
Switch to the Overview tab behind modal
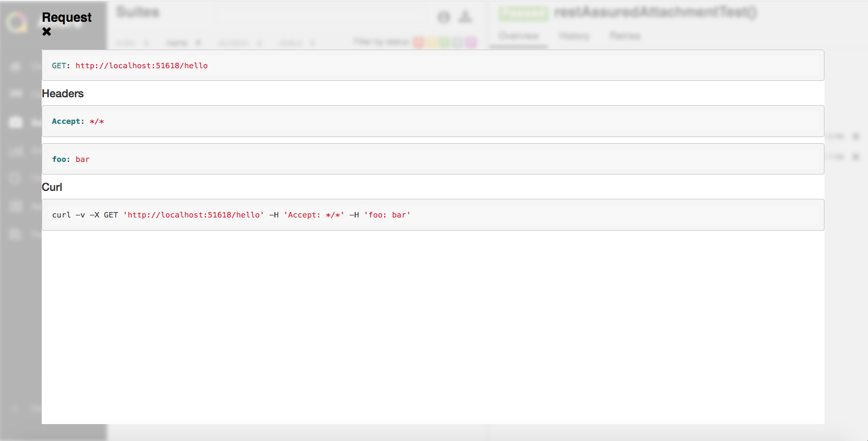[x=518, y=36]
